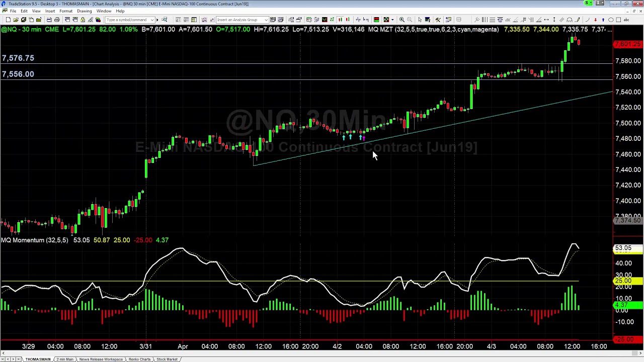Image resolution: width=644 pixels, height=362 pixels.
Task: Click the arc drawing tool icon
Action: pos(587,20)
